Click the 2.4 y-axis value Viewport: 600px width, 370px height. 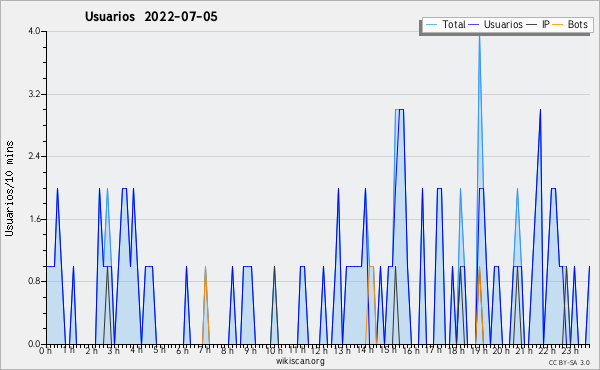(x=34, y=156)
